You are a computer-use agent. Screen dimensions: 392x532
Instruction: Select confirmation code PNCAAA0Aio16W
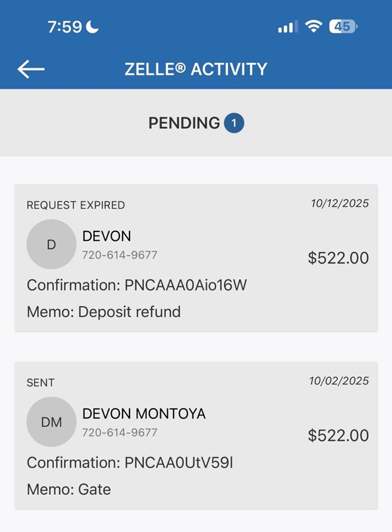pos(185,285)
